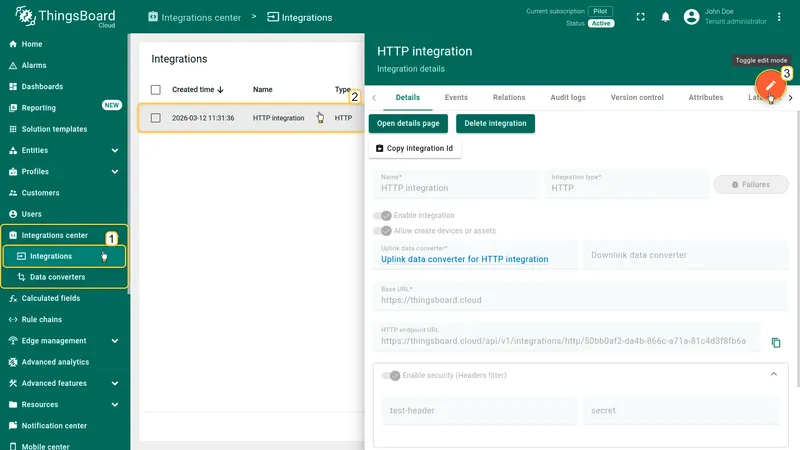The width and height of the screenshot is (800, 450).
Task: Click the Mobile center icon
Action: click(13, 446)
